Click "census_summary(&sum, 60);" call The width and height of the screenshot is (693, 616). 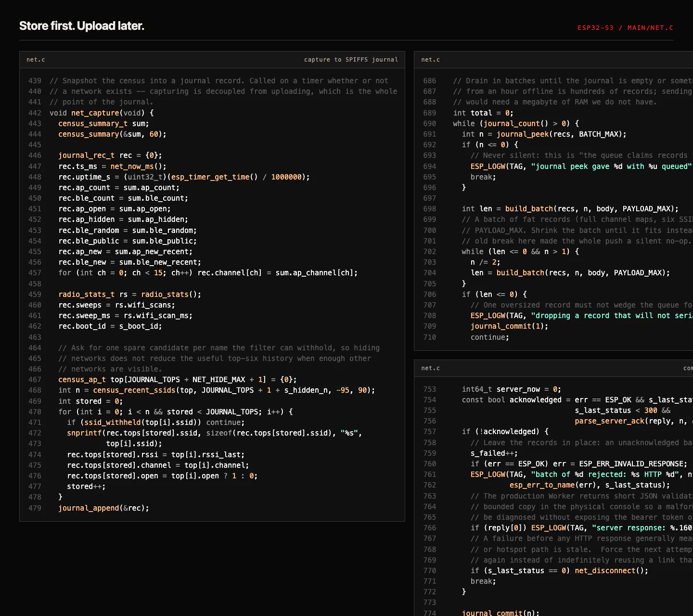coord(112,134)
